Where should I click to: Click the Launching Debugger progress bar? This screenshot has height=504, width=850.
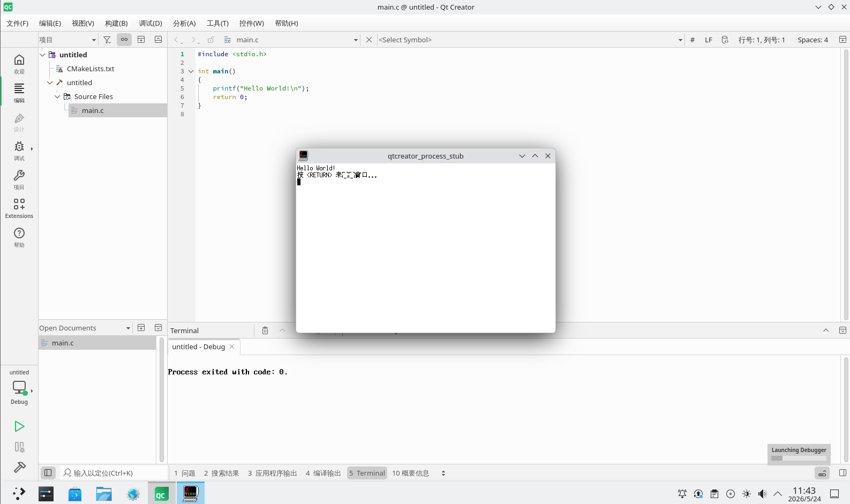(x=799, y=458)
